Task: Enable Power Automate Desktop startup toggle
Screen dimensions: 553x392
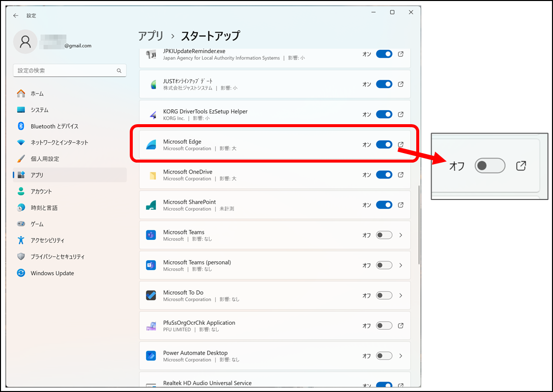Action: (x=384, y=356)
